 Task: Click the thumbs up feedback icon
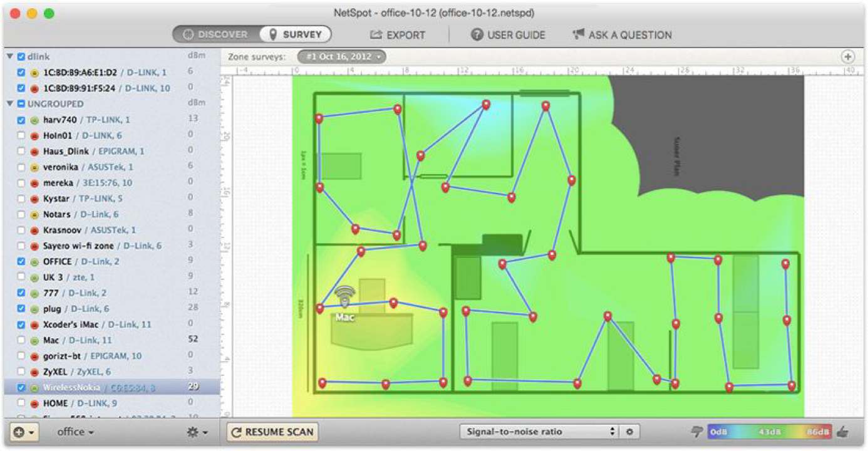pos(843,432)
